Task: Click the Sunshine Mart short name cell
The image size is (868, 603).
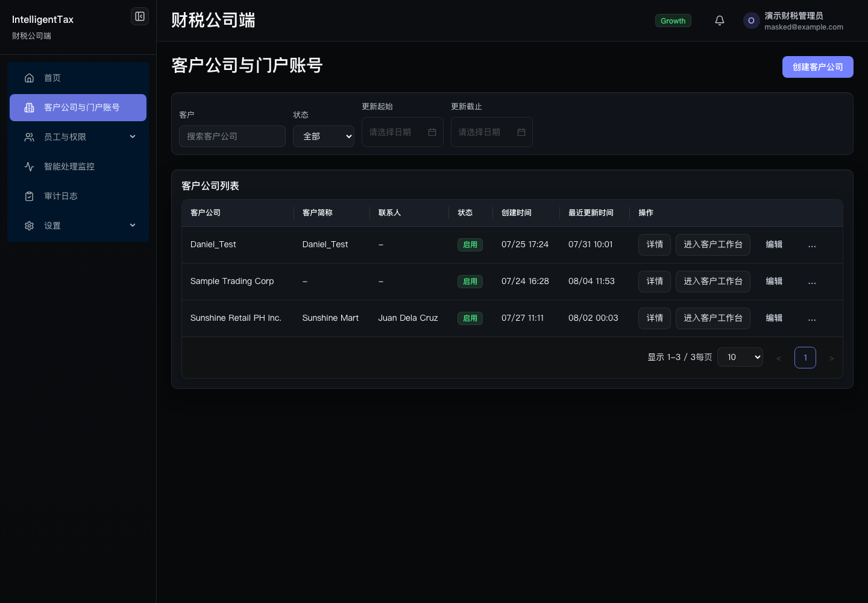Action: click(330, 318)
